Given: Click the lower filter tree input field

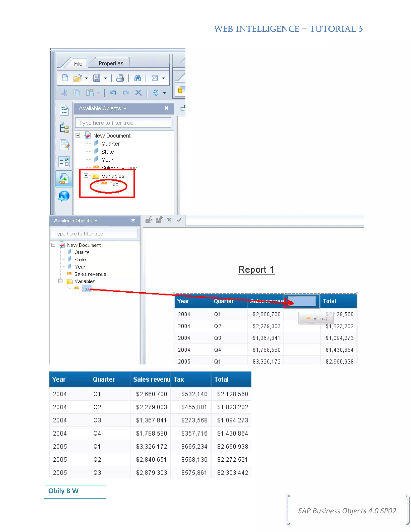Looking at the screenshot, I should (x=94, y=234).
